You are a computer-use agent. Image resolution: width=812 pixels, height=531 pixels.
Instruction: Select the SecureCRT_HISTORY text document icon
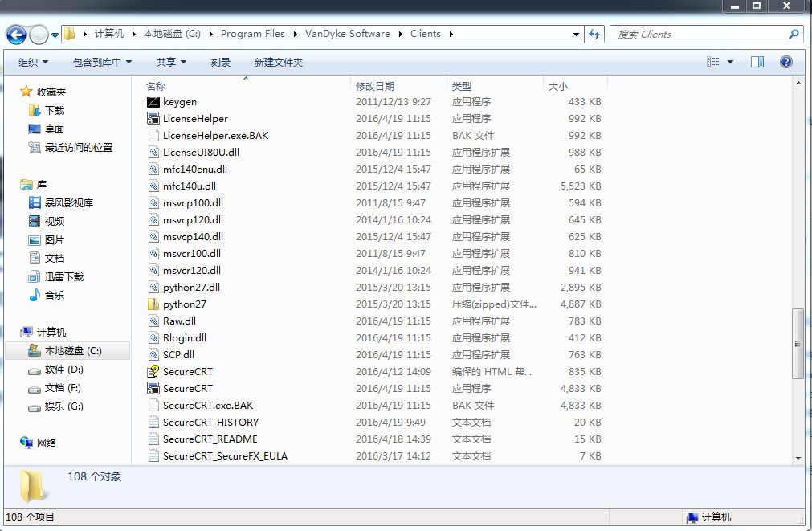pos(153,423)
